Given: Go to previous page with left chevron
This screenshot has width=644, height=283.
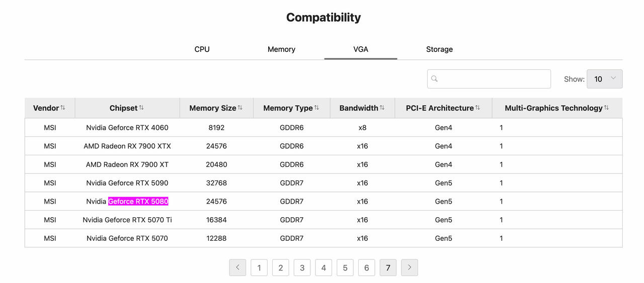Looking at the screenshot, I should pos(237,267).
